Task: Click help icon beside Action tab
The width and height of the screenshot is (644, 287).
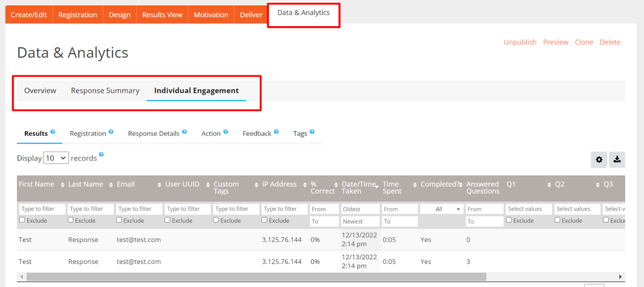Action: pyautogui.click(x=225, y=132)
